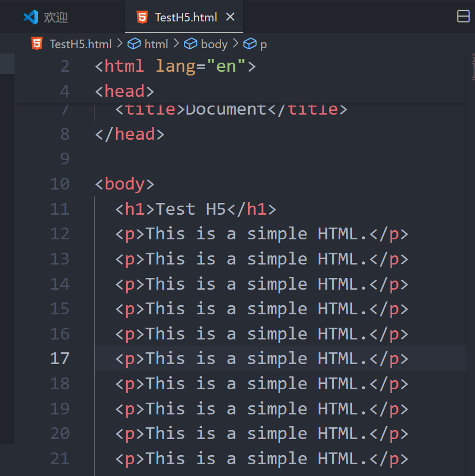The width and height of the screenshot is (475, 476).
Task: Click the </head> closing tag line
Action: coord(130,134)
